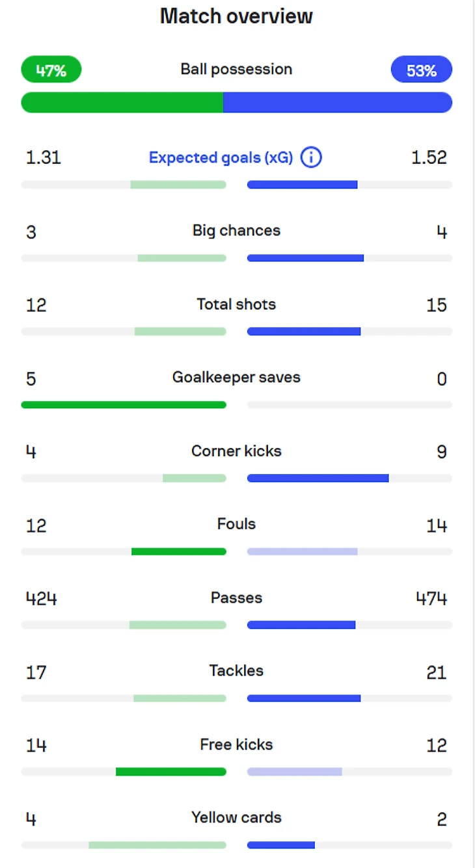Click the Corner kicks stat label
This screenshot has width=475, height=868.
point(236,451)
